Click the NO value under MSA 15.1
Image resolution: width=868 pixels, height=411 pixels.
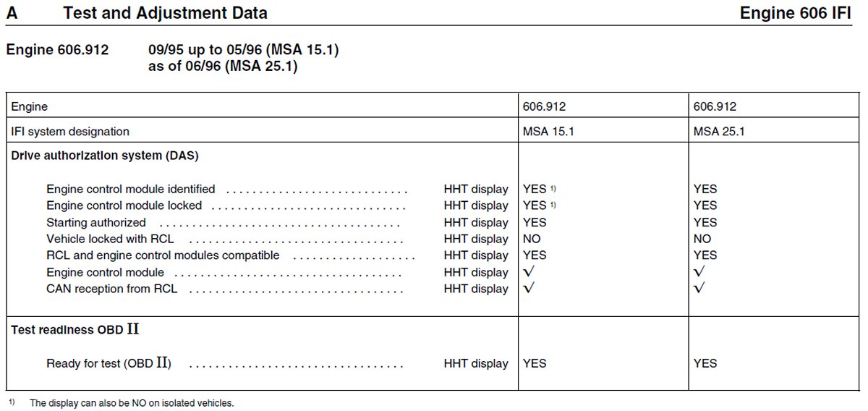coord(532,239)
